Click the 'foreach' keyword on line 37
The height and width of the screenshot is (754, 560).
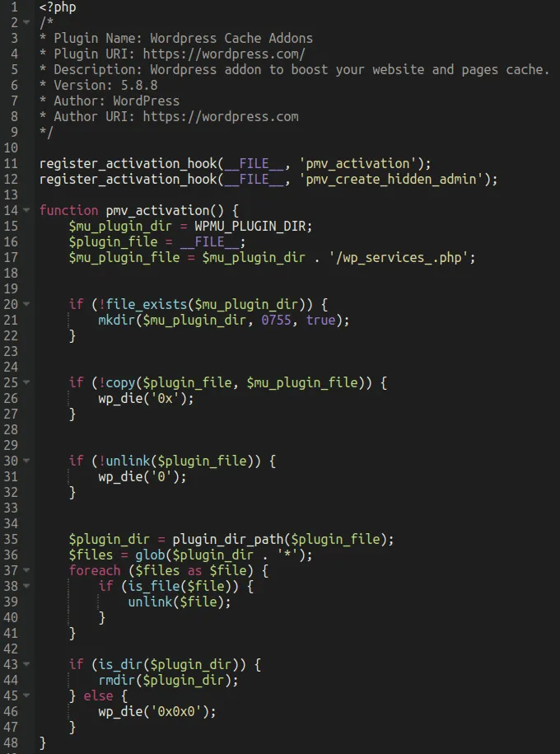[x=94, y=571]
